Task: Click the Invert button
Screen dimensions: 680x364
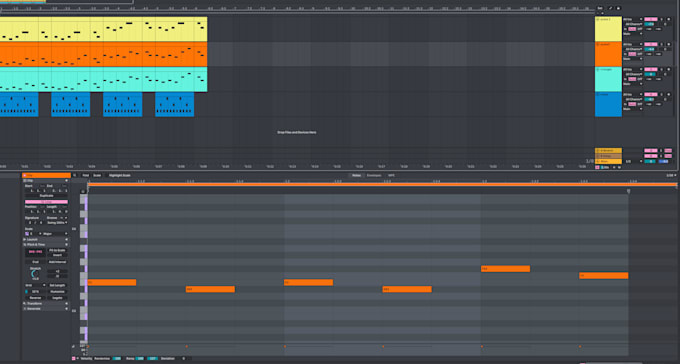Action: click(57, 255)
